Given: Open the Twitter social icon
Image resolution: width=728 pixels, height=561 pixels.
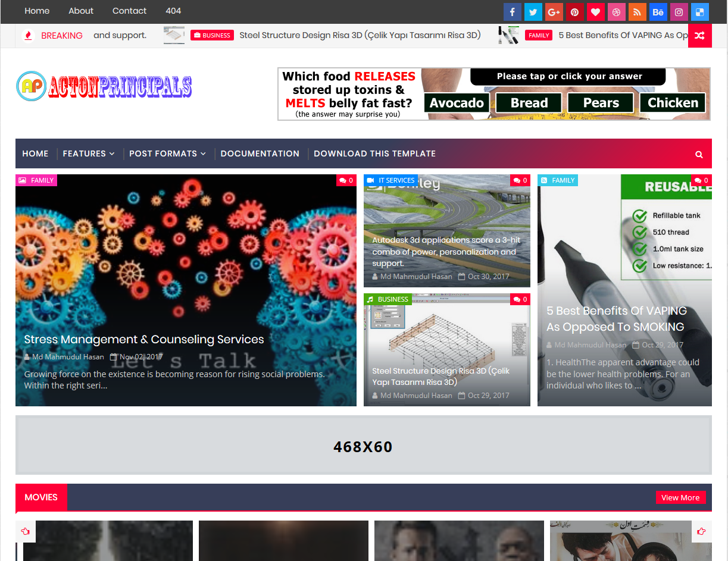Looking at the screenshot, I should [x=533, y=12].
